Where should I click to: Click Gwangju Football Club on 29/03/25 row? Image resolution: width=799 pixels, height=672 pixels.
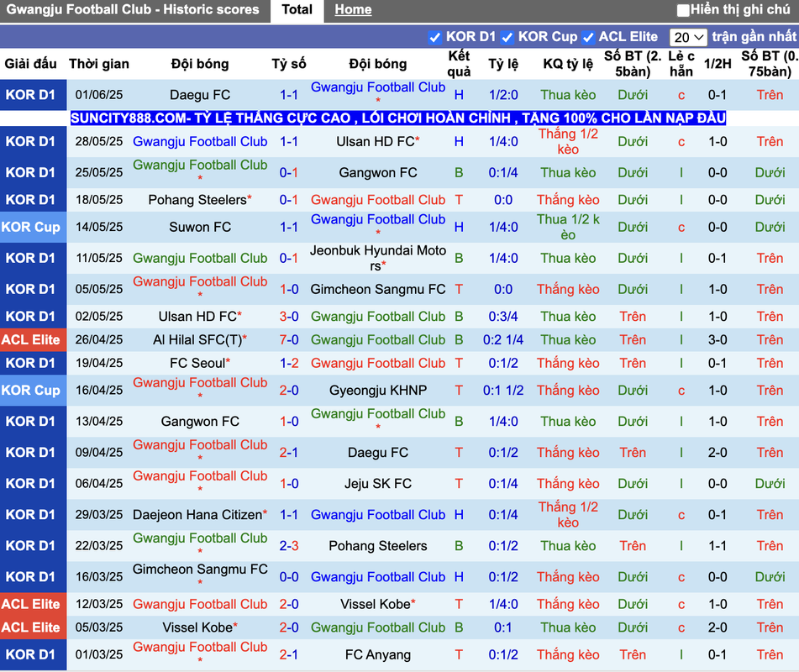click(377, 515)
